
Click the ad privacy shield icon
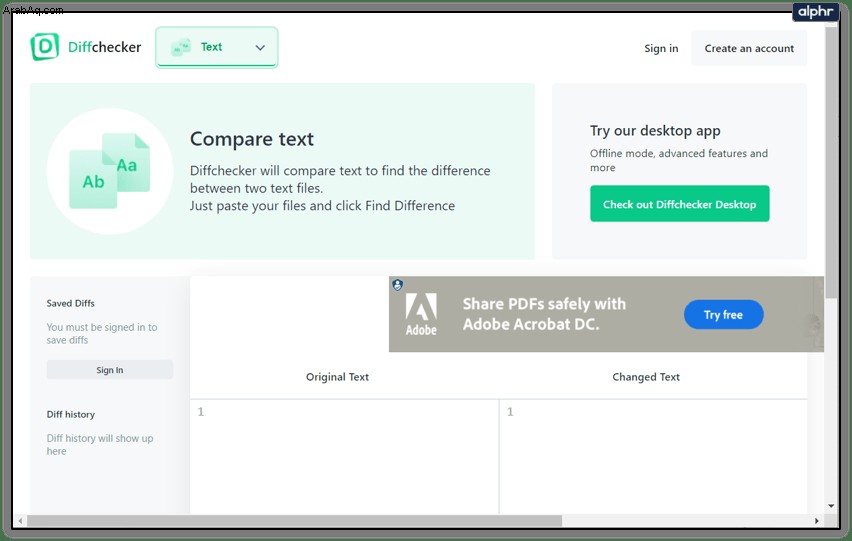pos(398,285)
